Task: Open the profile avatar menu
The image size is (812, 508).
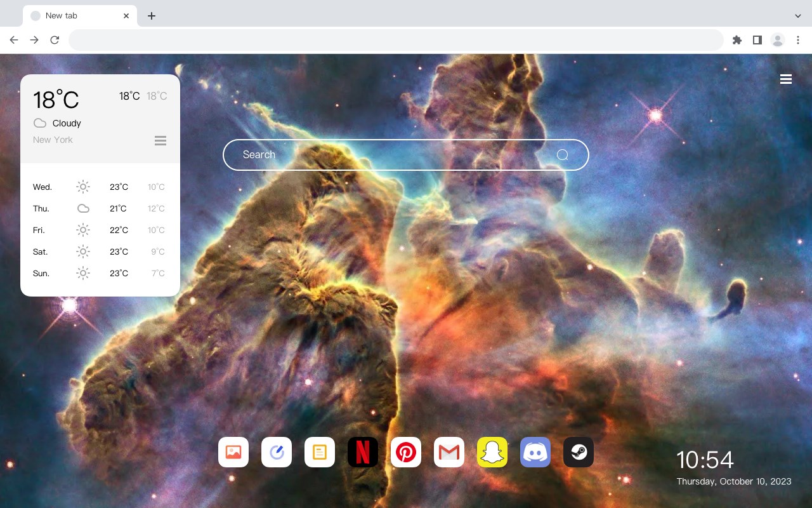Action: (778, 40)
